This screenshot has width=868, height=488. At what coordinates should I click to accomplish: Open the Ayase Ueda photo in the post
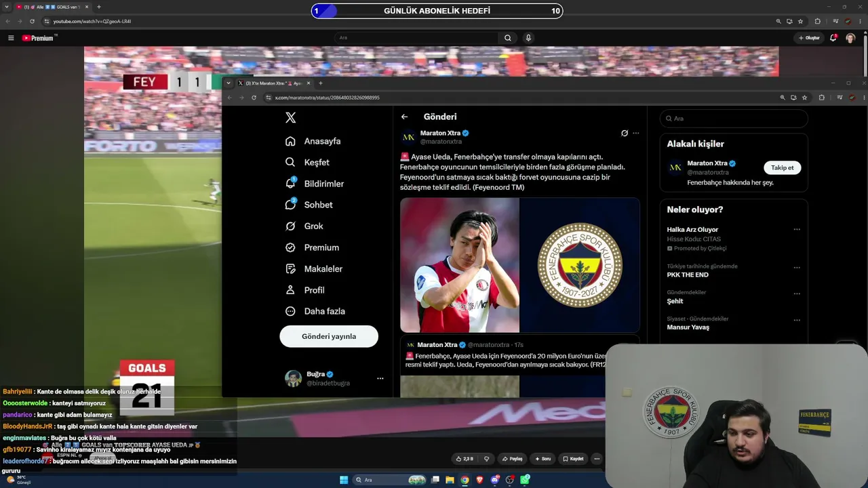coord(460,265)
